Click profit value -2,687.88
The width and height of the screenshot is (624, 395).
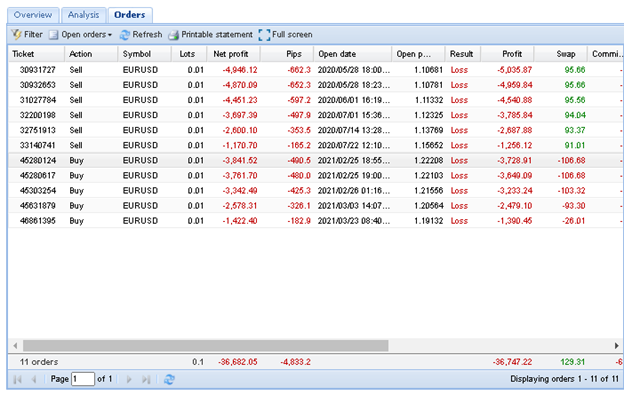pos(515,130)
